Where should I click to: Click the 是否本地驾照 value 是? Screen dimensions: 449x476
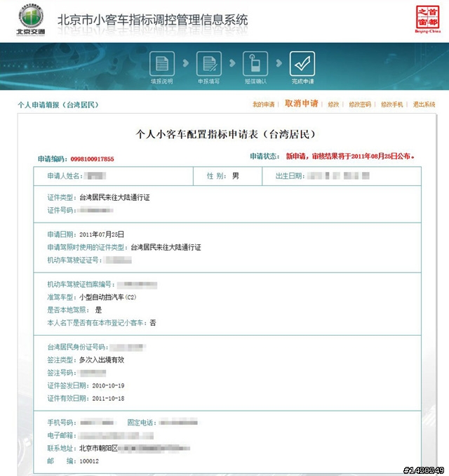coord(98,310)
